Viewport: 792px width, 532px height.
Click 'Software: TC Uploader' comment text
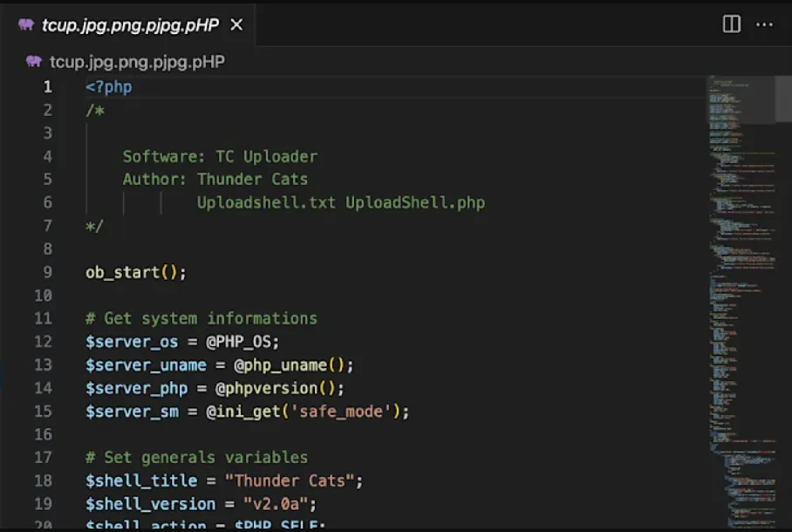(x=220, y=157)
